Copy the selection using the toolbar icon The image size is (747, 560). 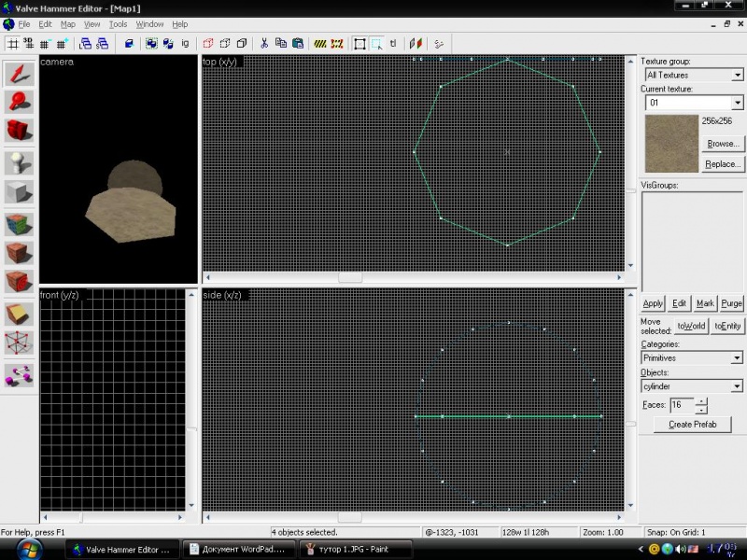coord(281,44)
